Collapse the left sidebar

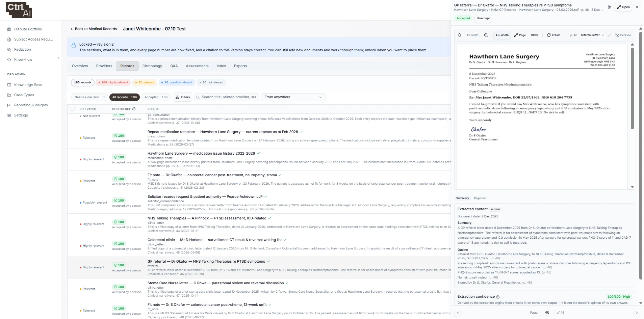coord(59,58)
